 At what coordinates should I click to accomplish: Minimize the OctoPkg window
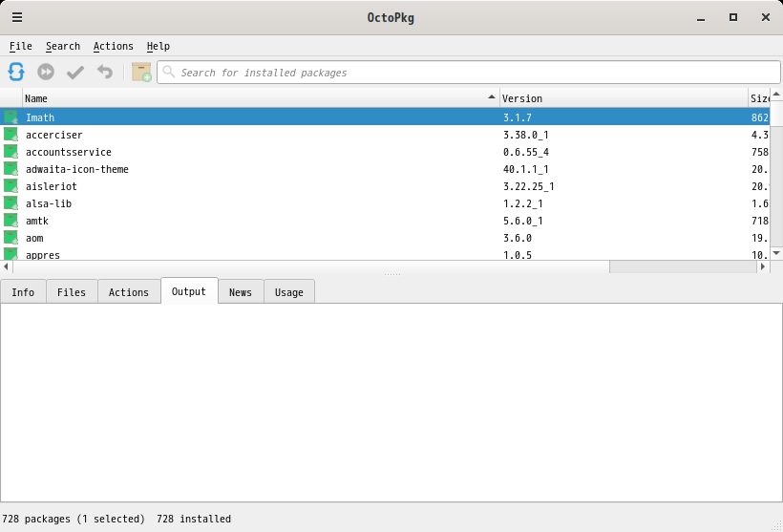pyautogui.click(x=701, y=18)
